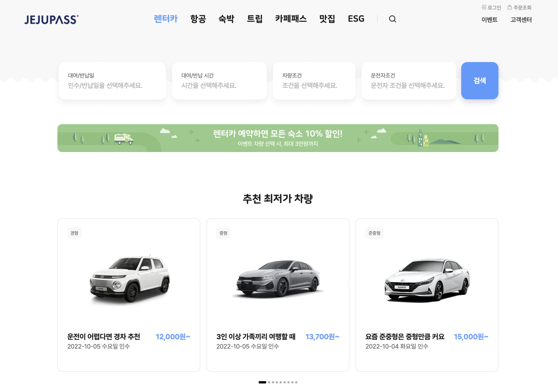Viewport: 558px width, 392px height.
Task: Open the 대여/반납일 date picker field
Action: [x=112, y=81]
